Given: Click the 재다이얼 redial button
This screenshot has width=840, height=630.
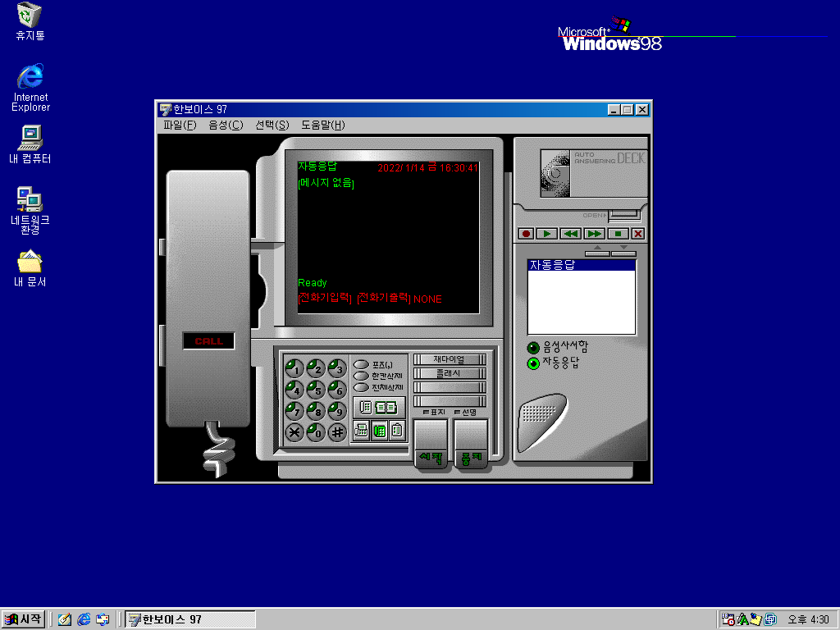Looking at the screenshot, I should (x=450, y=359).
